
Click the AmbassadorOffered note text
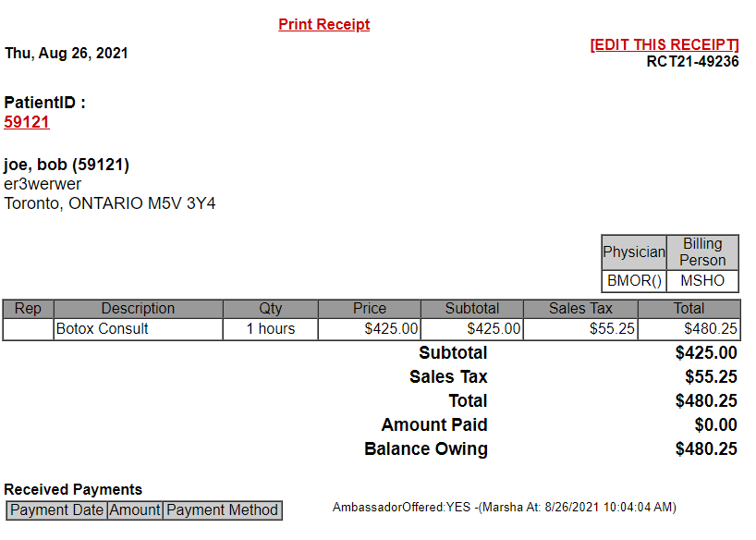click(x=505, y=508)
